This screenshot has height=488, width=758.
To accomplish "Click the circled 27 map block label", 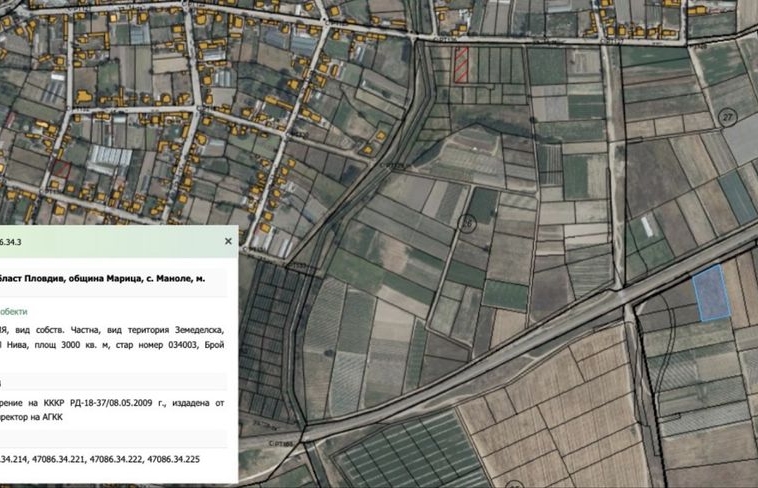I will [x=728, y=117].
